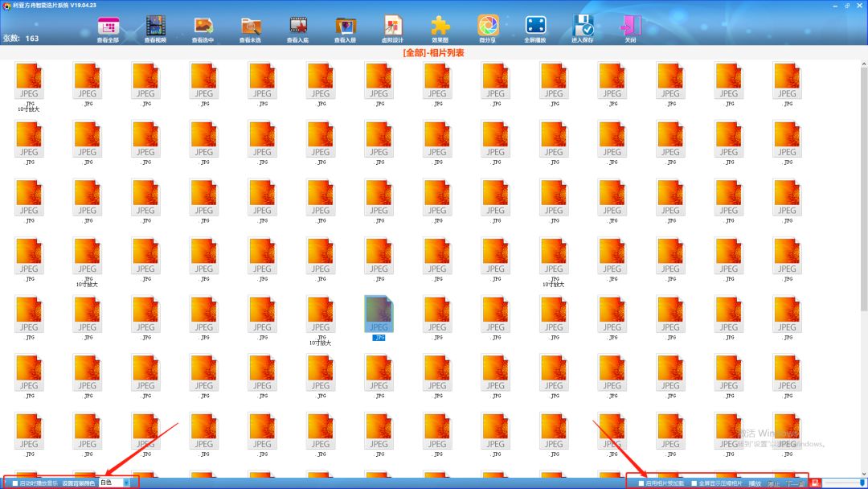
Task: Adjust the slider at bottom-right corner
Action: 844,483
